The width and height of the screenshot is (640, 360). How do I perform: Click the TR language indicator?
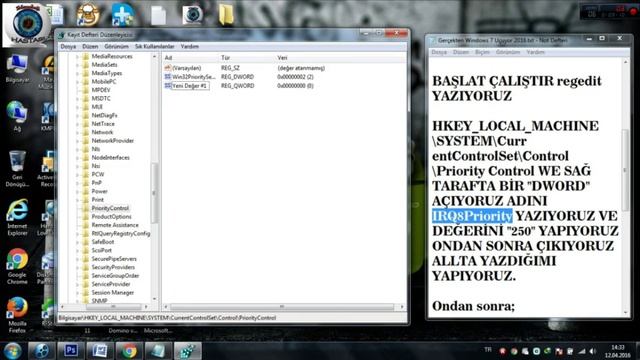488,350
